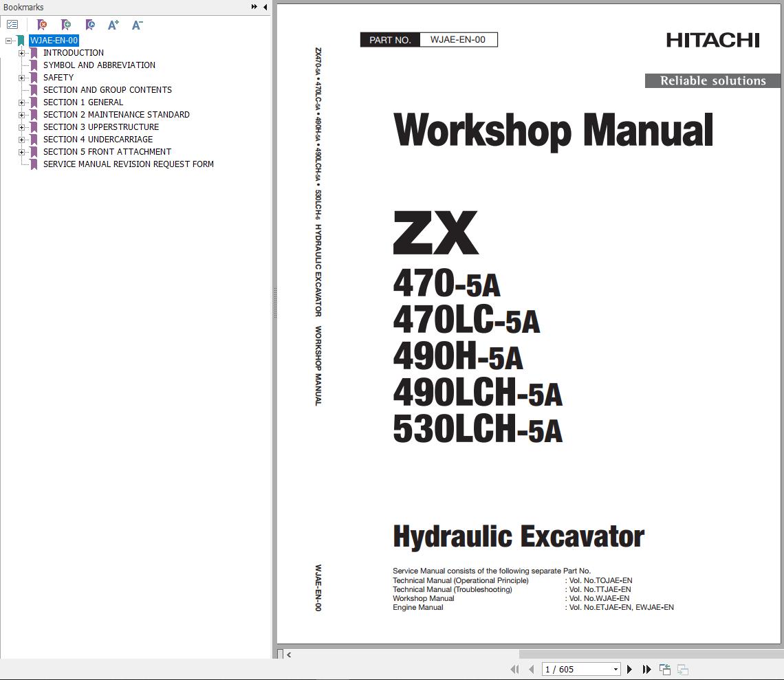Click the PART NO. label
Viewport: 784px width, 680px height.
pyautogui.click(x=390, y=40)
